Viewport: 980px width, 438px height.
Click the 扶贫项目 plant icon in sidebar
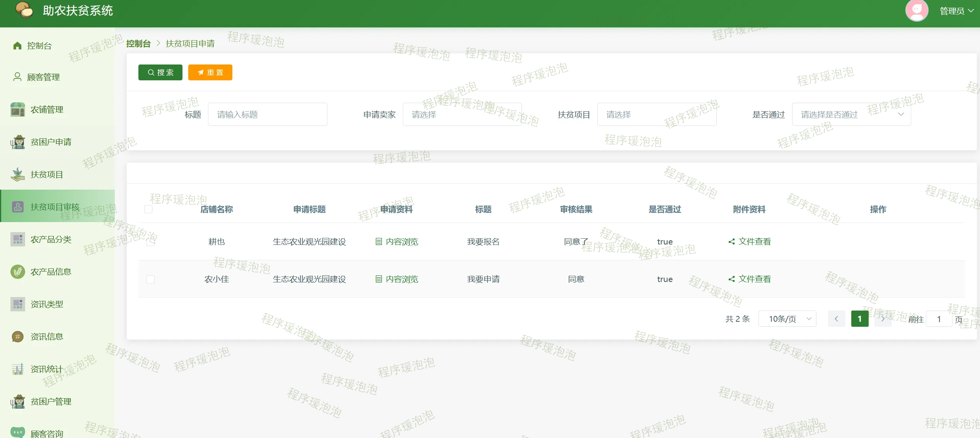tap(18, 175)
